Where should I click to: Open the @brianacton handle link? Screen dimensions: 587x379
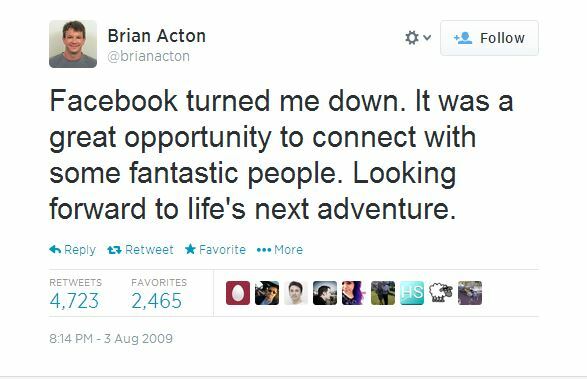(x=148, y=56)
